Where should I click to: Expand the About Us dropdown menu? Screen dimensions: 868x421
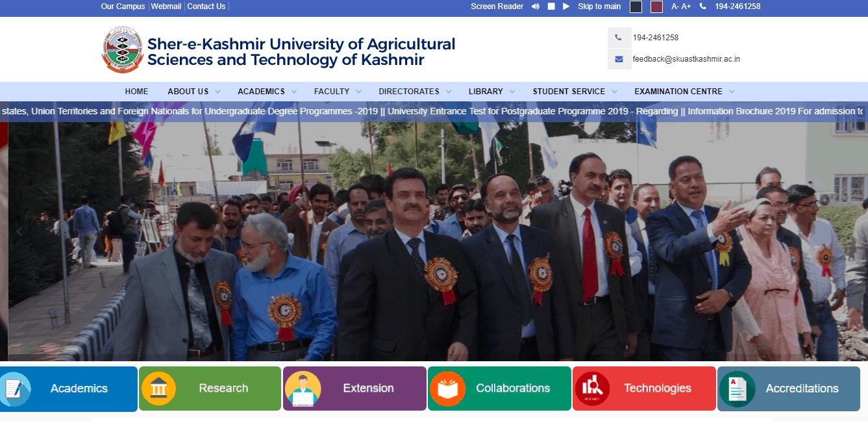[193, 92]
